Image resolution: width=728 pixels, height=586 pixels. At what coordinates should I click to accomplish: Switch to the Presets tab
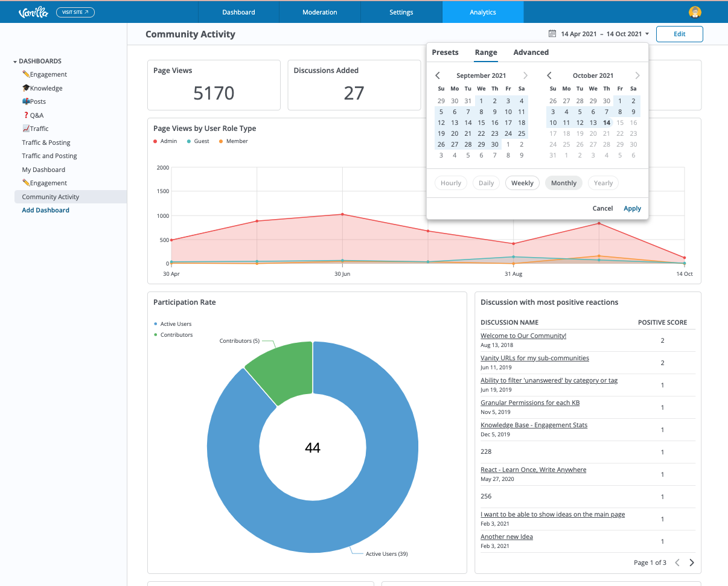(x=445, y=53)
